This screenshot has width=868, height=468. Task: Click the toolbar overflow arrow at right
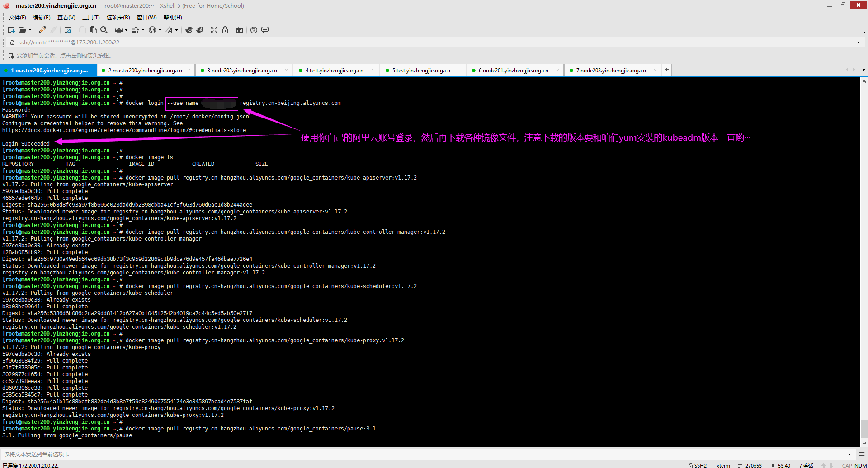(864, 32)
